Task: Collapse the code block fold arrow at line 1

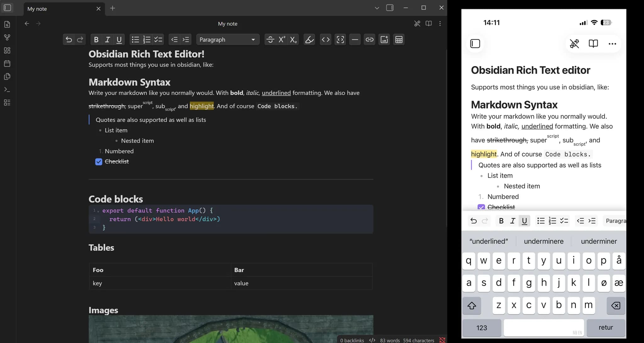Action: tap(98, 211)
